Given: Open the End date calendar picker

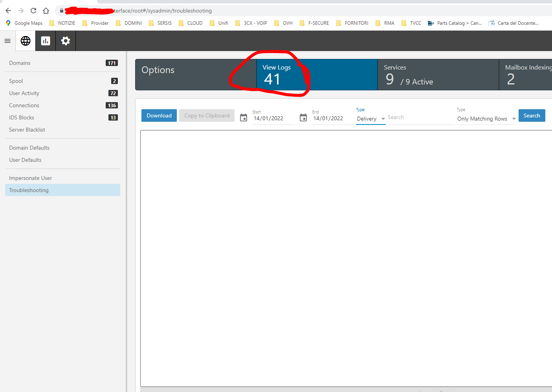Looking at the screenshot, I should point(303,117).
